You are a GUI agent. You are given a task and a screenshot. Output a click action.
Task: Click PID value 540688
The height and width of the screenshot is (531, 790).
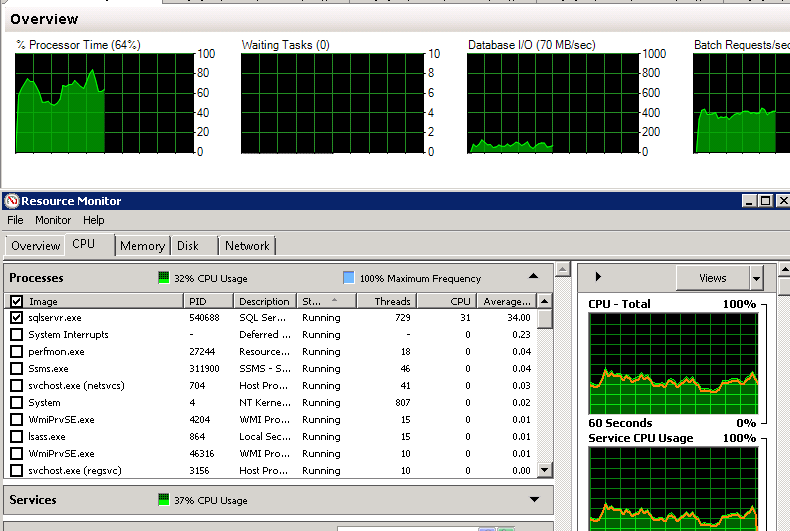204,318
